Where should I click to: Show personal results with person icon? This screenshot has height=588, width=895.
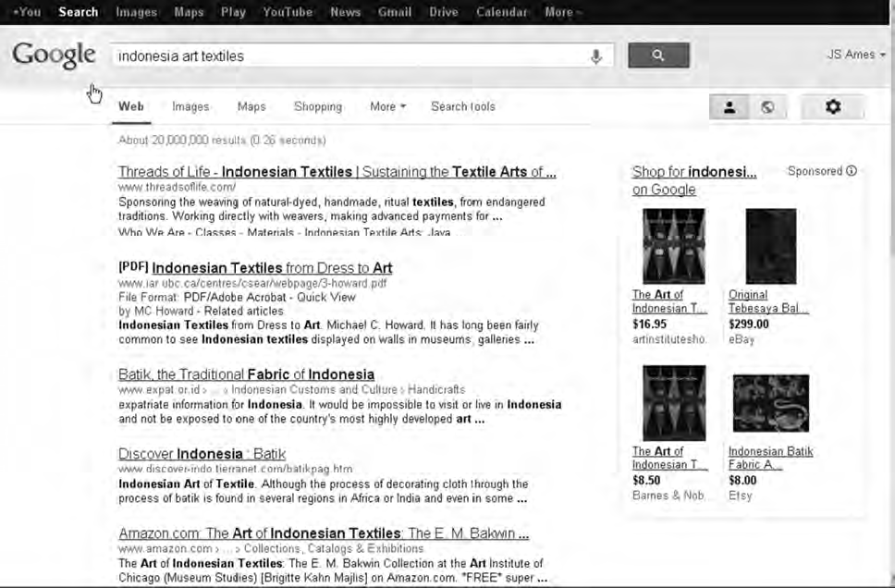click(x=729, y=107)
